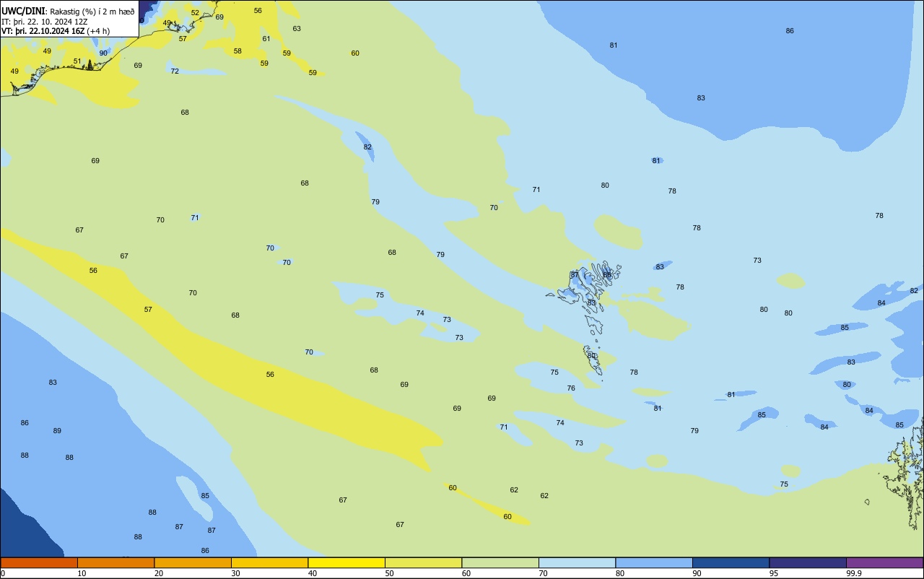This screenshot has width=924, height=579.
Task: Select the map value '52'
Action: point(195,13)
